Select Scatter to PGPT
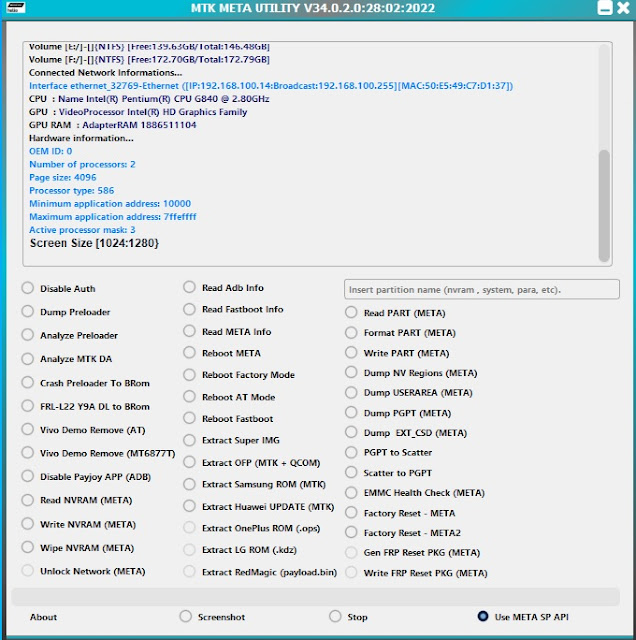The height and width of the screenshot is (640, 636). [351, 473]
